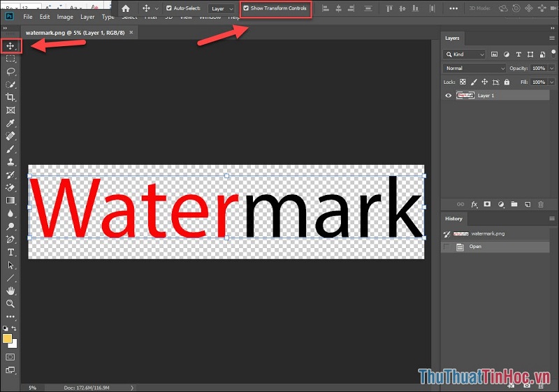This screenshot has width=559, height=392.
Task: Toggle lock position
Action: [484, 82]
